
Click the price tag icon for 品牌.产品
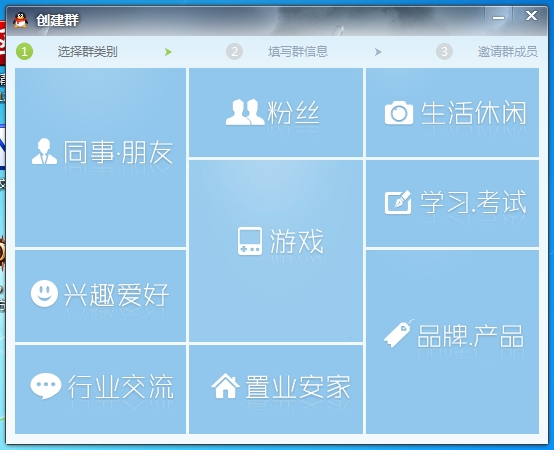[x=399, y=334]
